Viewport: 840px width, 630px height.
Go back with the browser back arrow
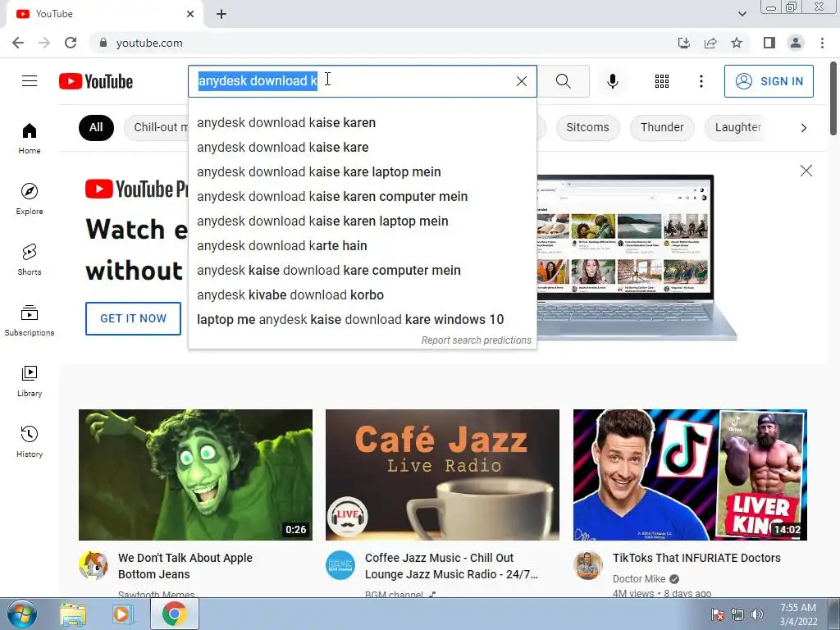(18, 43)
